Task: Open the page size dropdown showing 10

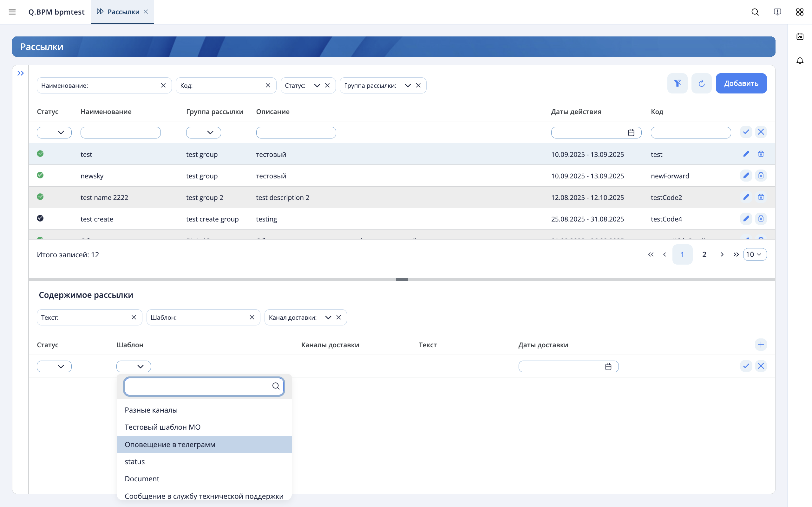Action: (x=755, y=254)
